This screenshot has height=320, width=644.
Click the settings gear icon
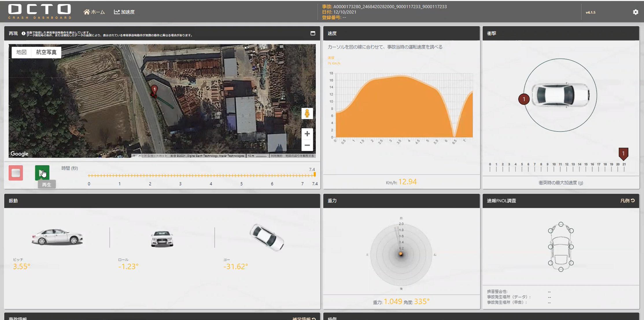(635, 12)
